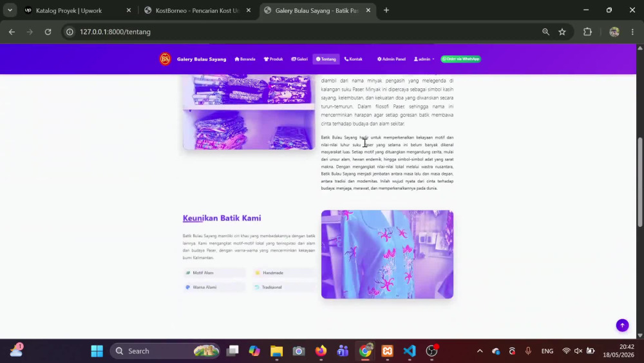
Task: Close the Katalog Proyek Upwork tab
Action: pyautogui.click(x=129, y=10)
